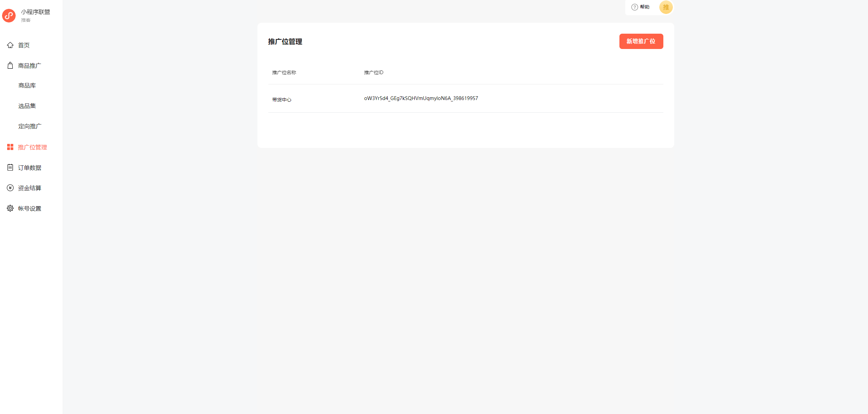Go to 选品集 submenu item

[27, 106]
